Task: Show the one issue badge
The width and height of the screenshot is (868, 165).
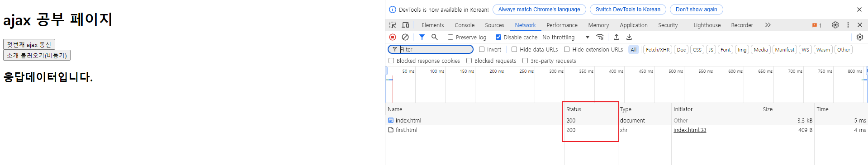Action: (x=817, y=25)
